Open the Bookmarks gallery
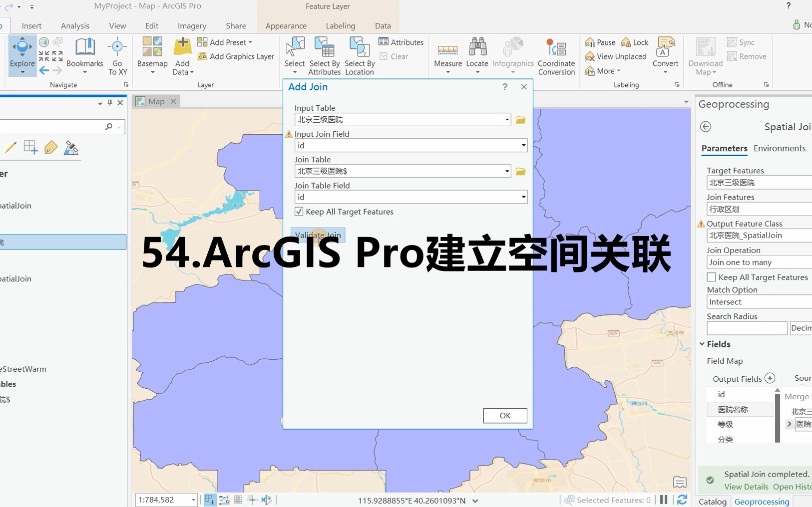 click(84, 55)
